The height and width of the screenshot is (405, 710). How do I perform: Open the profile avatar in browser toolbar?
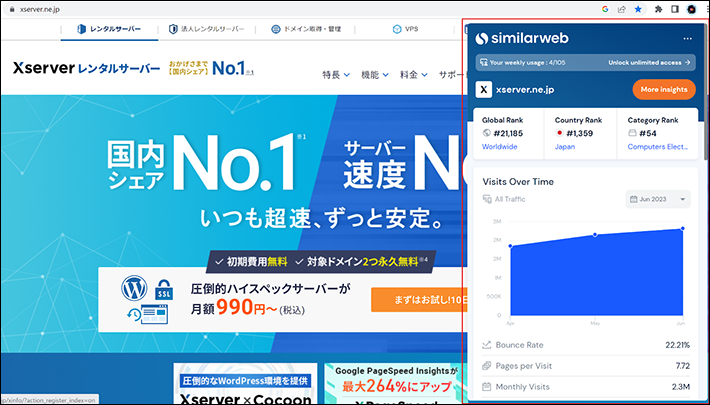(x=691, y=9)
